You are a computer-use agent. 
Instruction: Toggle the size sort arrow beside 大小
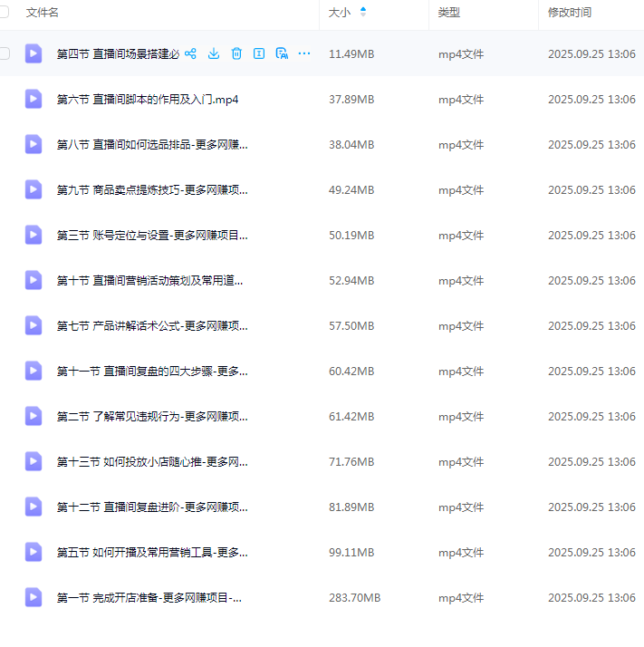(363, 12)
